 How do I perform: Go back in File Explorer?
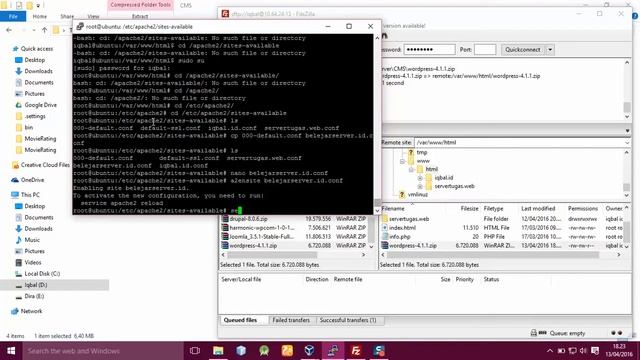[x=9, y=30]
